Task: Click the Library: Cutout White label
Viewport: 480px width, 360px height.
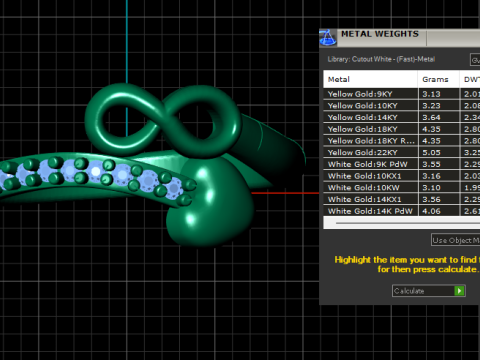Action: pyautogui.click(x=381, y=59)
